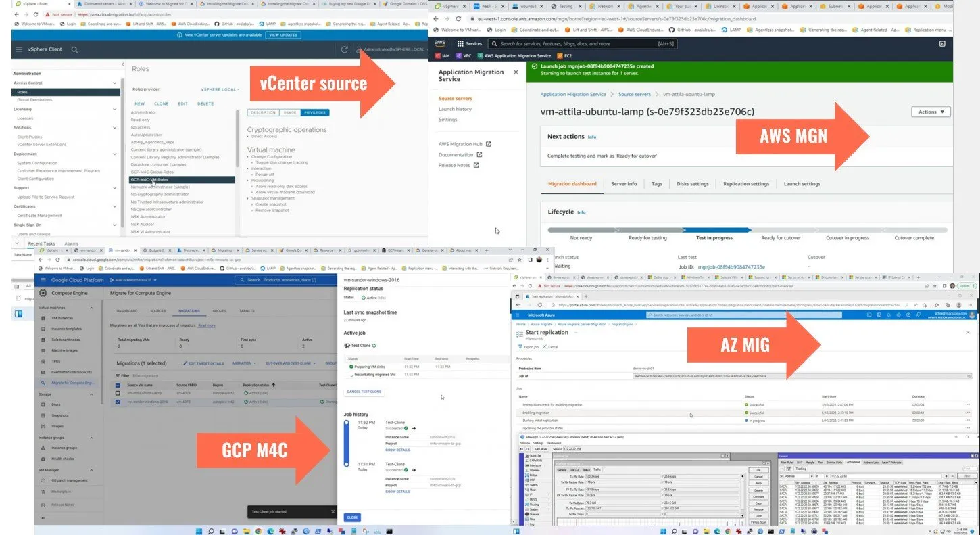Open AWS CloudShell icon in top bar
Screen dimensions: 980x535
coord(942,43)
